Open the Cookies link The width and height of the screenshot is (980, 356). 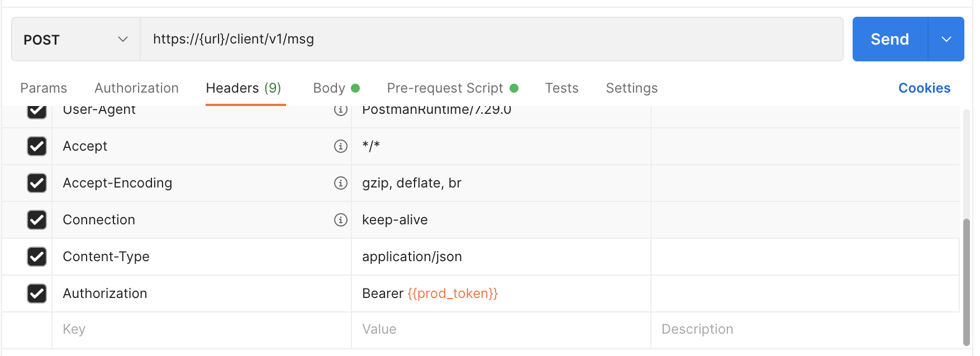point(924,88)
